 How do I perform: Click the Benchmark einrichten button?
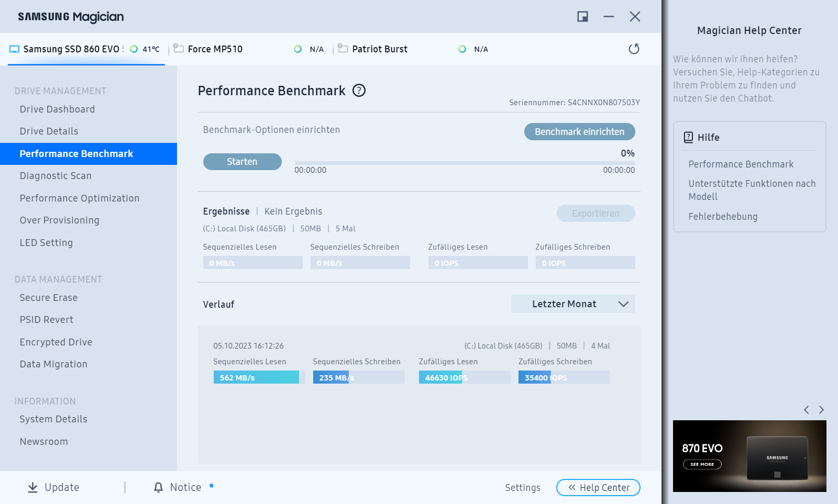click(x=579, y=132)
